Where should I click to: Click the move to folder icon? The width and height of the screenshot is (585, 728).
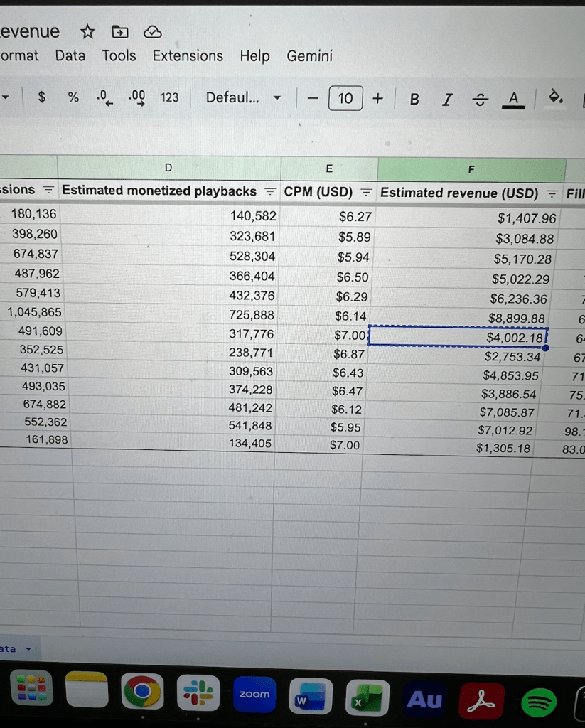(120, 31)
